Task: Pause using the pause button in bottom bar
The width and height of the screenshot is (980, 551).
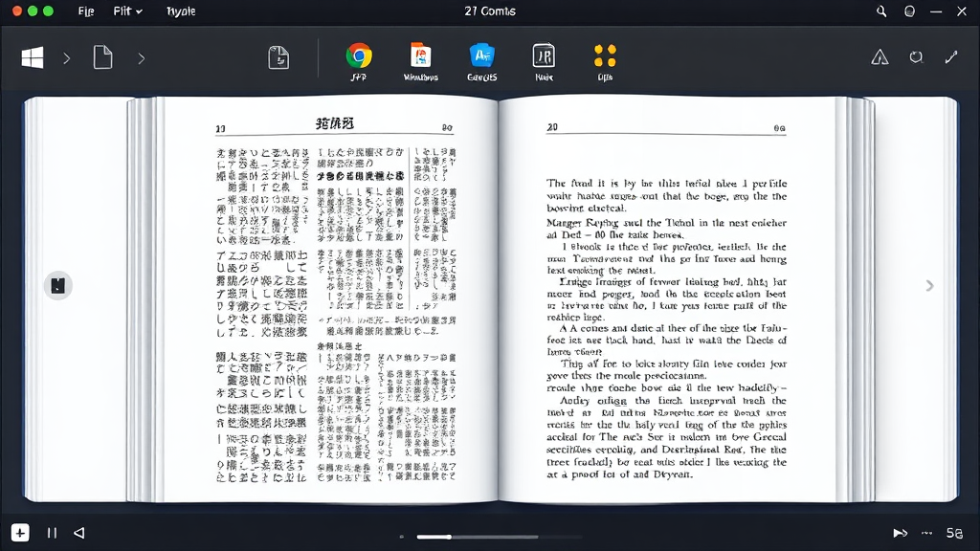Action: 52,533
